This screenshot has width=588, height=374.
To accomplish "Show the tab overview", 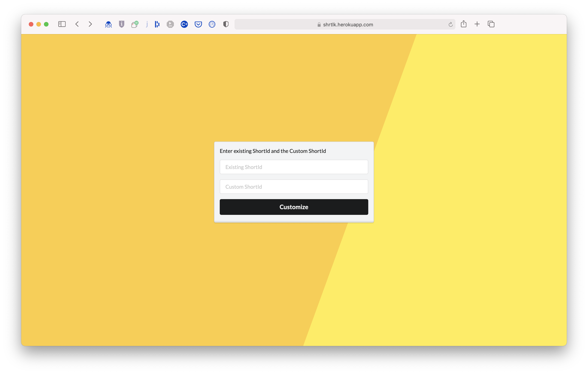I will coord(491,24).
